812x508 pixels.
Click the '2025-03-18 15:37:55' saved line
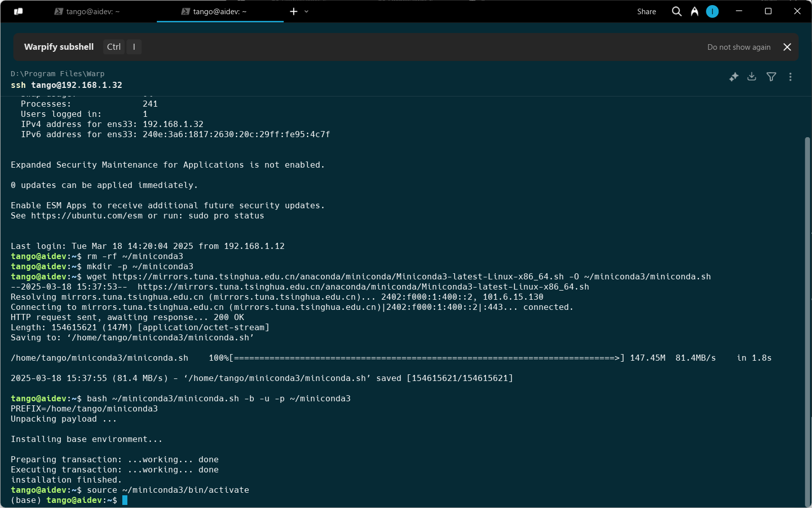pyautogui.click(x=262, y=378)
